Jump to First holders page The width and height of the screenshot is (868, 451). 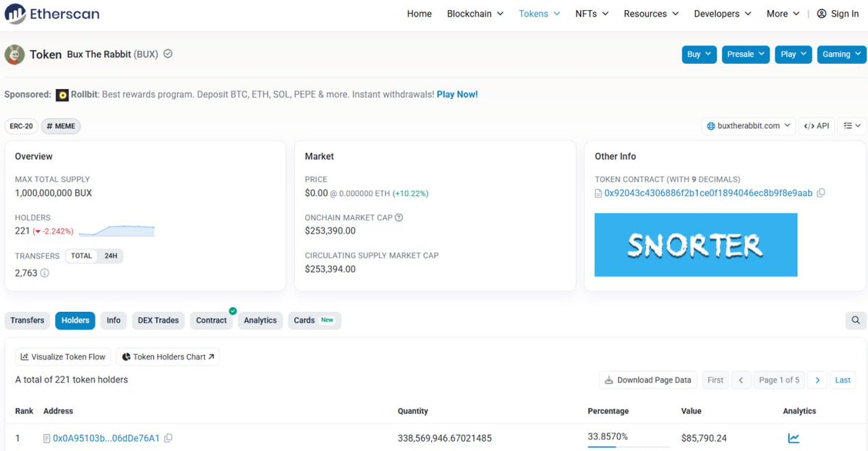click(x=715, y=380)
